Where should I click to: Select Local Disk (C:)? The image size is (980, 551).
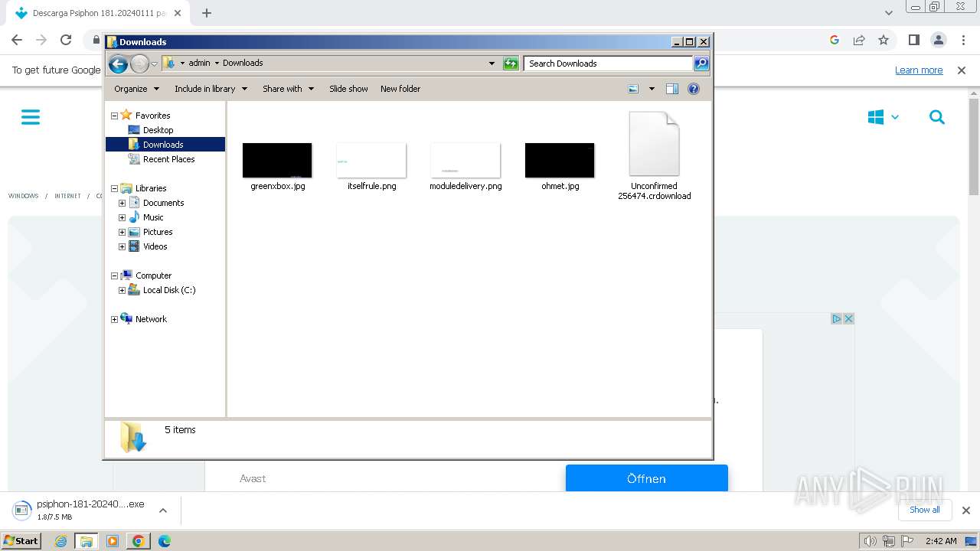(169, 290)
